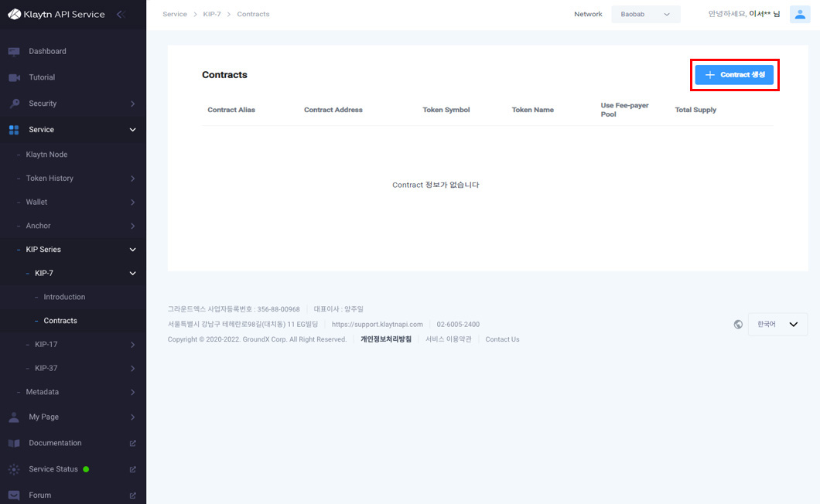Expand the Metadata chevron
The width and height of the screenshot is (820, 504).
pyautogui.click(x=133, y=392)
